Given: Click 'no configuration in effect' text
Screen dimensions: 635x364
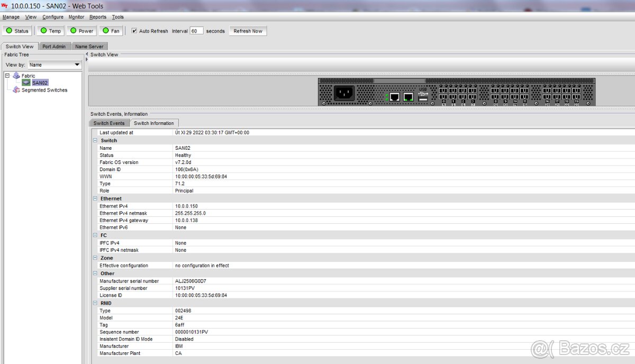Looking at the screenshot, I should pyautogui.click(x=202, y=266).
